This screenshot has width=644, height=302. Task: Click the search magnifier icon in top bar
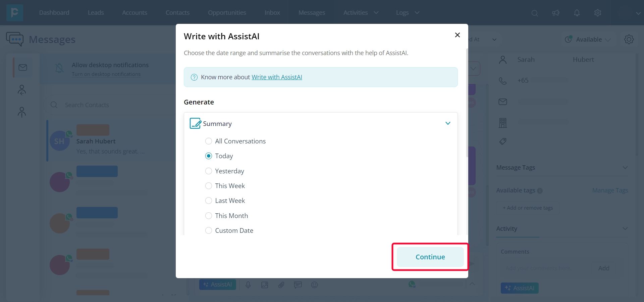click(535, 13)
